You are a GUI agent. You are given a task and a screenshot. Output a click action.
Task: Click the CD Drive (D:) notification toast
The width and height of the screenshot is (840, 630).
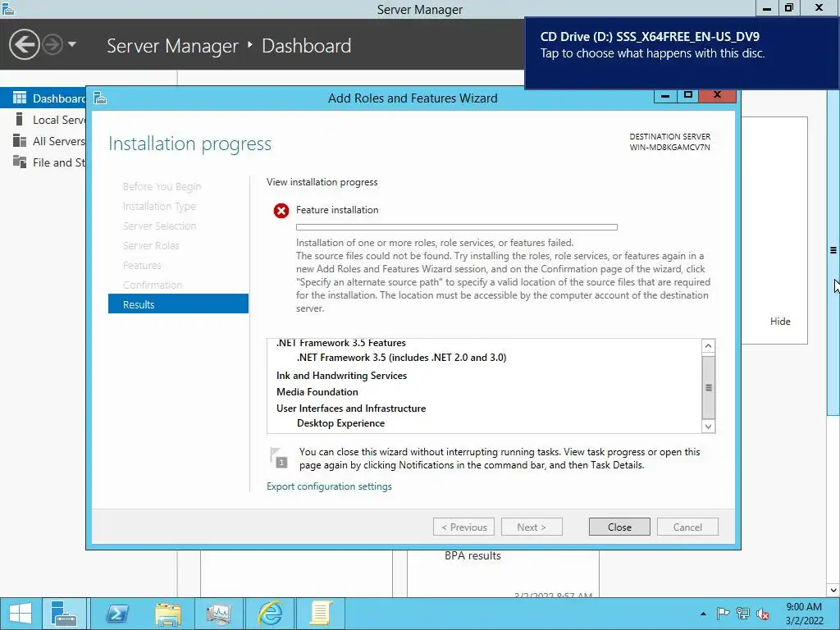682,53
